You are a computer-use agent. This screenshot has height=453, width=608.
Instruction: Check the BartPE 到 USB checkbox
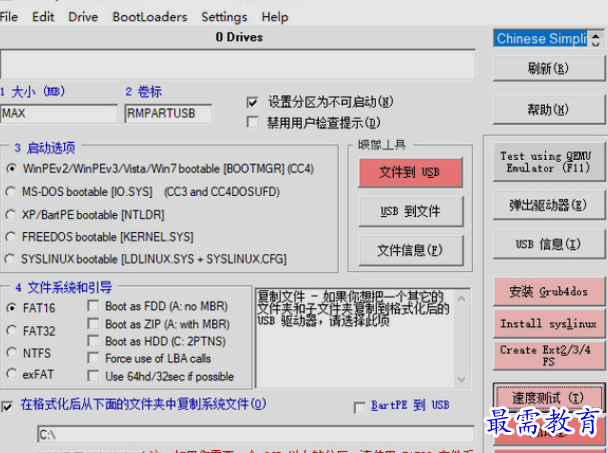(x=359, y=408)
